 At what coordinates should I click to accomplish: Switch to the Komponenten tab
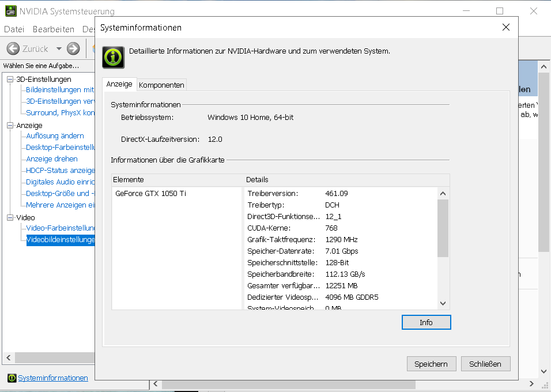click(161, 85)
